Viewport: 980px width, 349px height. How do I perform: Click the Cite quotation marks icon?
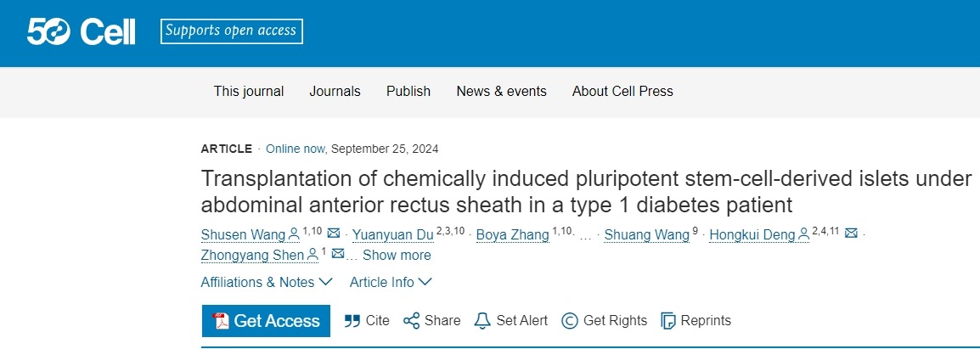(352, 321)
